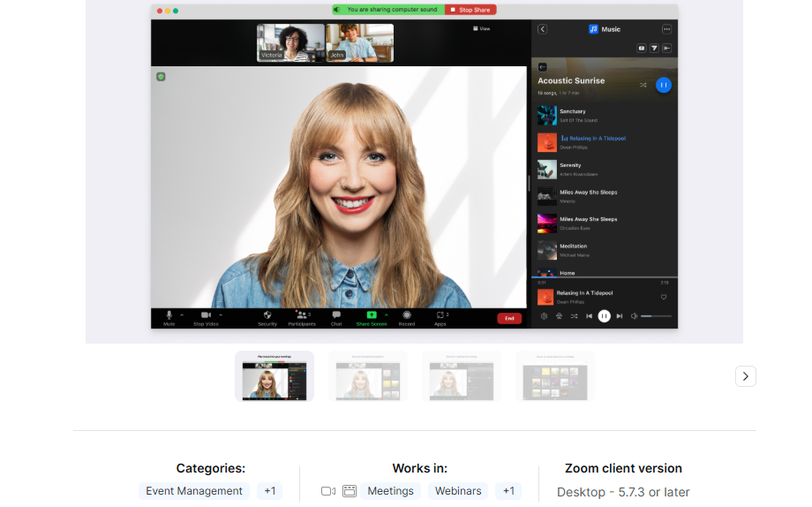Open the Security shield icon
This screenshot has width=812, height=507.
(267, 315)
